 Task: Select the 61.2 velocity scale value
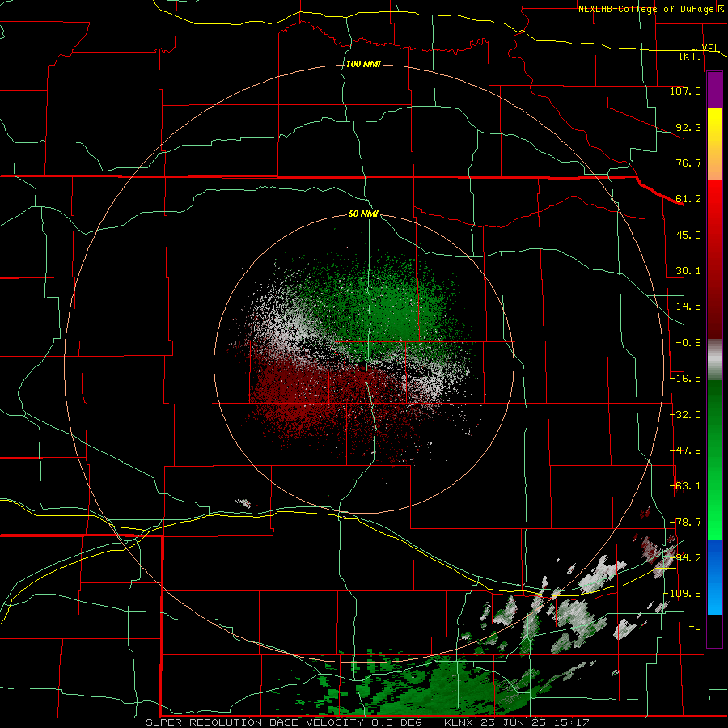coord(688,199)
